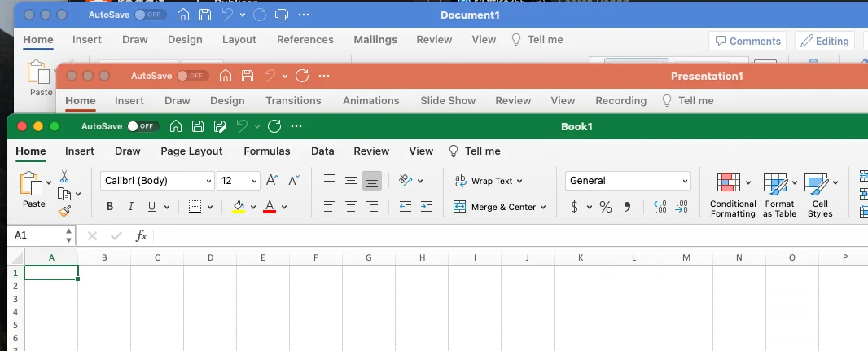
Task: Click the Editing button in Word
Action: pyautogui.click(x=824, y=41)
